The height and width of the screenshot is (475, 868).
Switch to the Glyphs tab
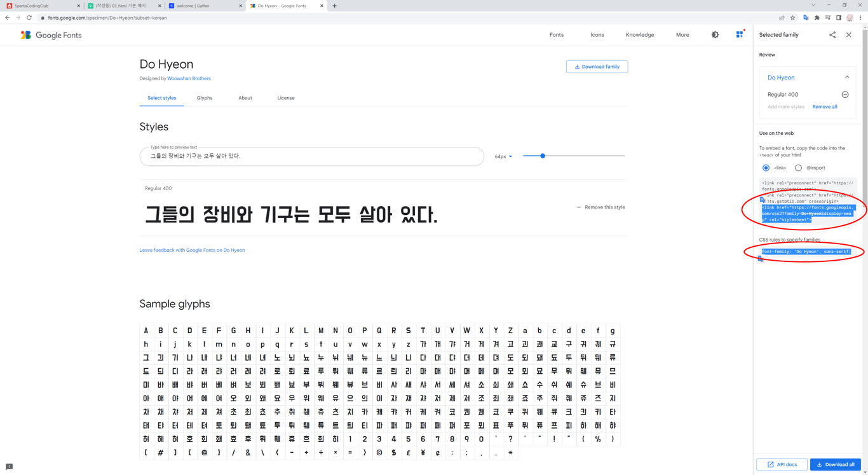[x=205, y=98]
